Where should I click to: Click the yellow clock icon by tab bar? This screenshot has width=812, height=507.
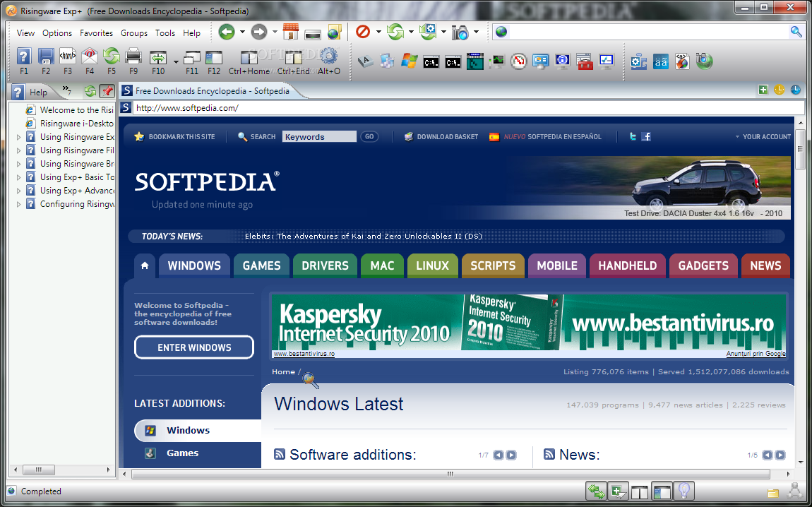point(779,90)
